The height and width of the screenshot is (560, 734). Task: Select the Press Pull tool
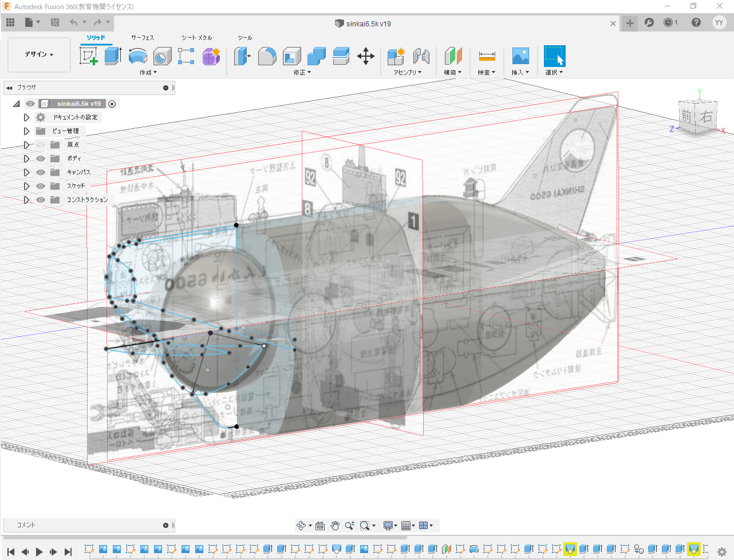[242, 56]
